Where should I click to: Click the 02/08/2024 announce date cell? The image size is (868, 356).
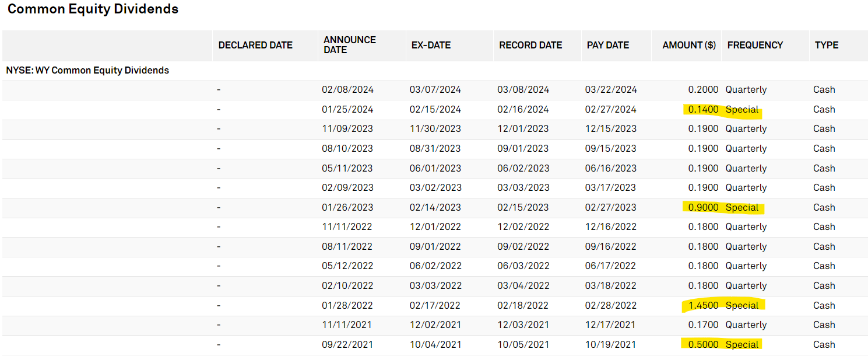pos(347,90)
